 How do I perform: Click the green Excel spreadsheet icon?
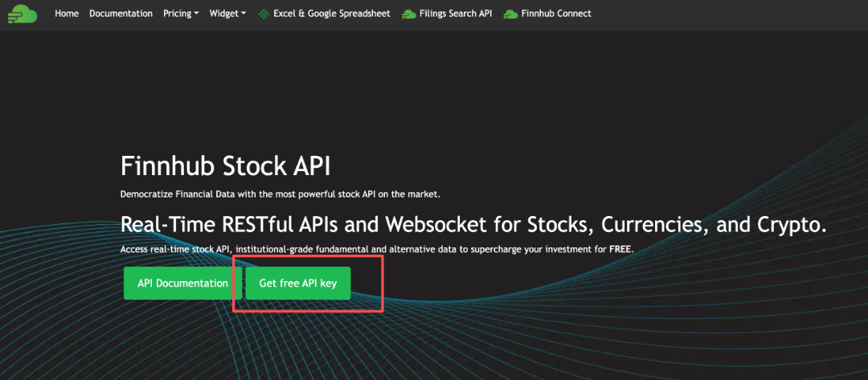[264, 14]
